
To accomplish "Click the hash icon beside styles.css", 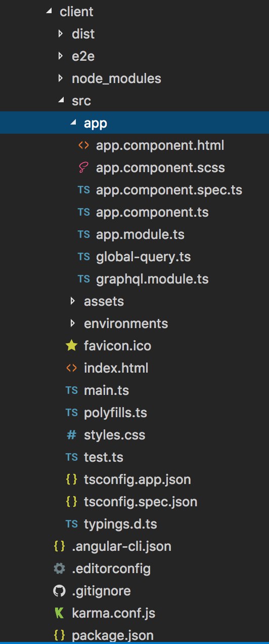I will tap(71, 435).
